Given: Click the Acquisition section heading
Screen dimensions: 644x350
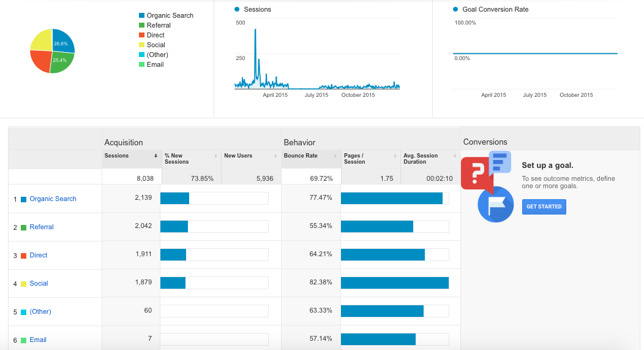Looking at the screenshot, I should (124, 142).
